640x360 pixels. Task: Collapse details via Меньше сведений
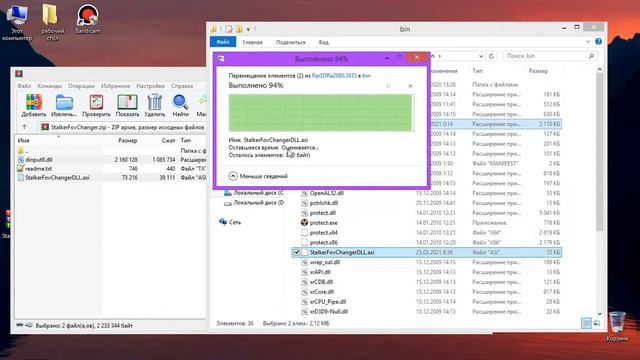pyautogui.click(x=258, y=176)
